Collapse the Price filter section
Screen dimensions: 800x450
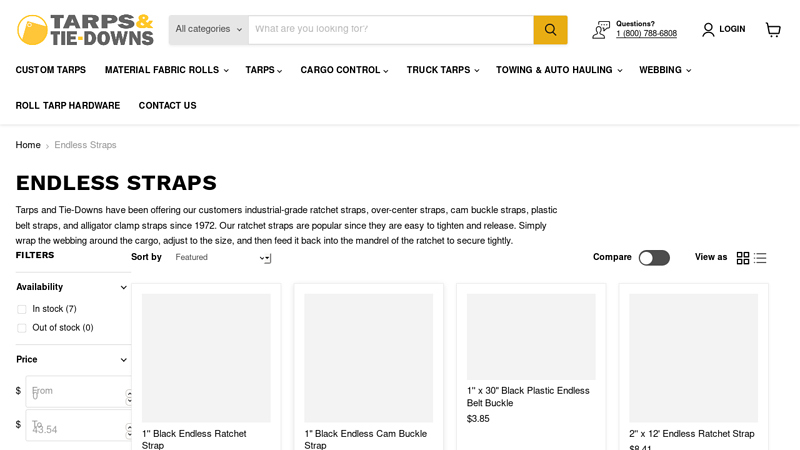pyautogui.click(x=123, y=360)
